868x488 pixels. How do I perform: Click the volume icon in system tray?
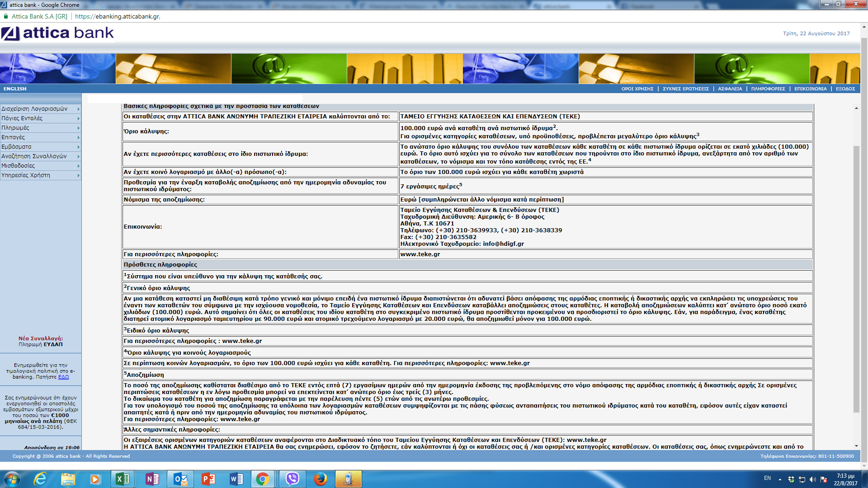tap(812, 479)
